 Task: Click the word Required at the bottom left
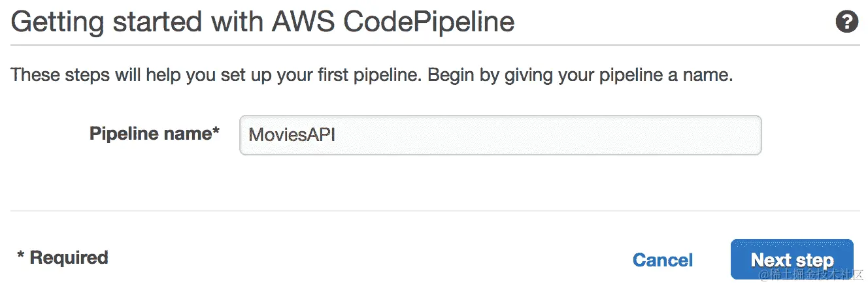coord(69,258)
